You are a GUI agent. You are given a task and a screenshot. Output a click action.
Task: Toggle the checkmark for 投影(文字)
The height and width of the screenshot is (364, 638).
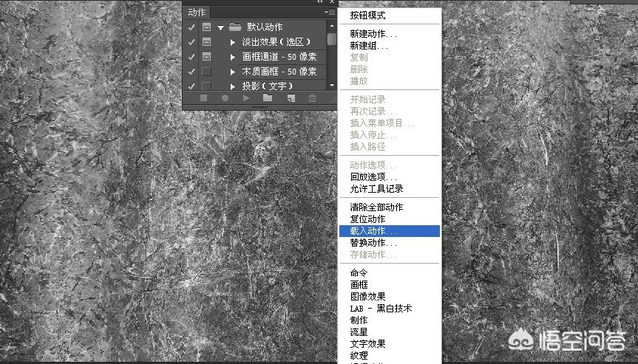[x=191, y=86]
